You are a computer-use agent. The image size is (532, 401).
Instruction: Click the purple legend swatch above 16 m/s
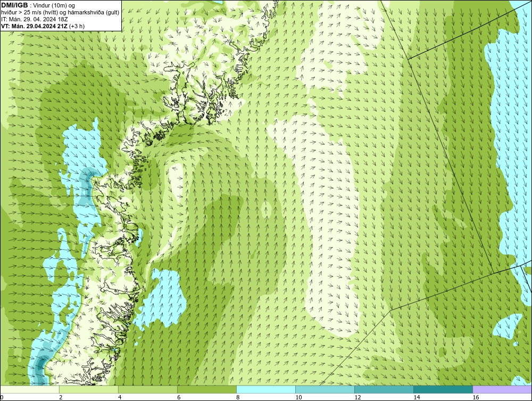click(x=502, y=389)
